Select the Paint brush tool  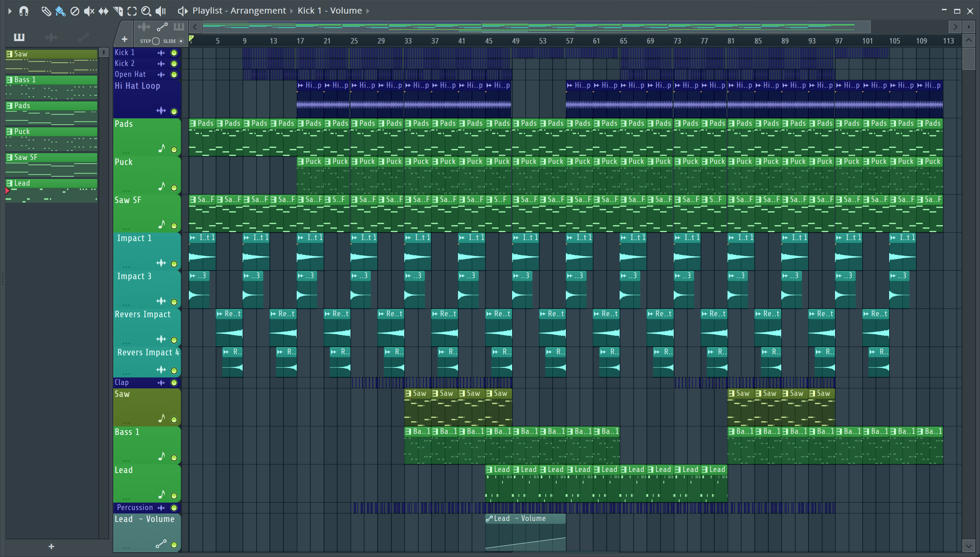61,11
